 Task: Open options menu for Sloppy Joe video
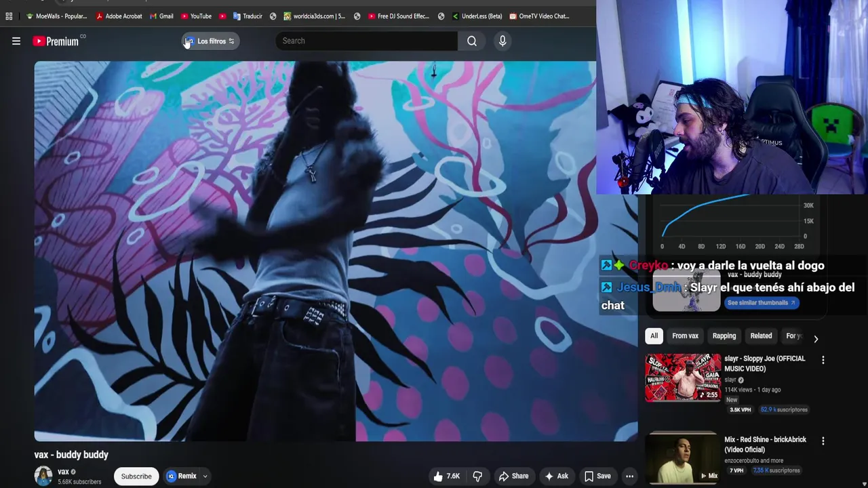[x=823, y=361]
